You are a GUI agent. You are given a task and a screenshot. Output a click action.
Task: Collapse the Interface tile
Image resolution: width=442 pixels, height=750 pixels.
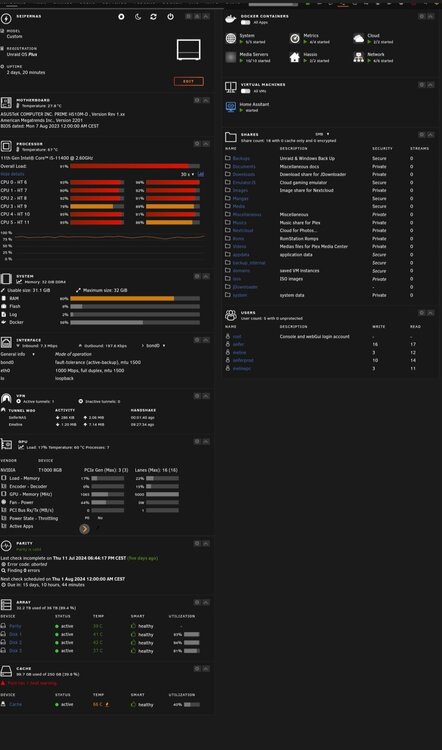coord(206,340)
